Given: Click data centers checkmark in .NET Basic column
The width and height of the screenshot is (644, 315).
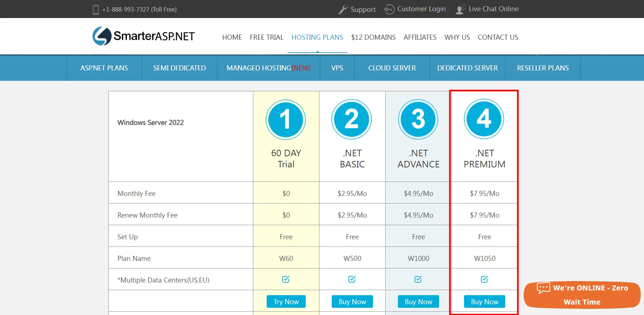Looking at the screenshot, I should coord(352,279).
